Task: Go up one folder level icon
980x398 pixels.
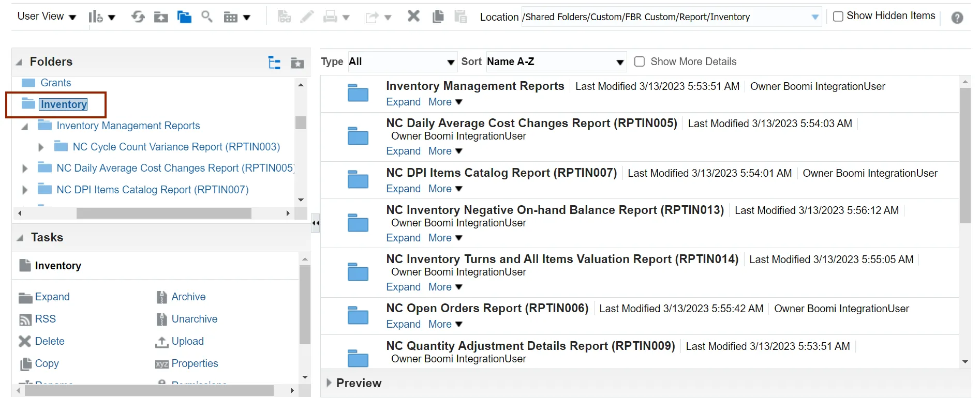Action: pos(161,18)
